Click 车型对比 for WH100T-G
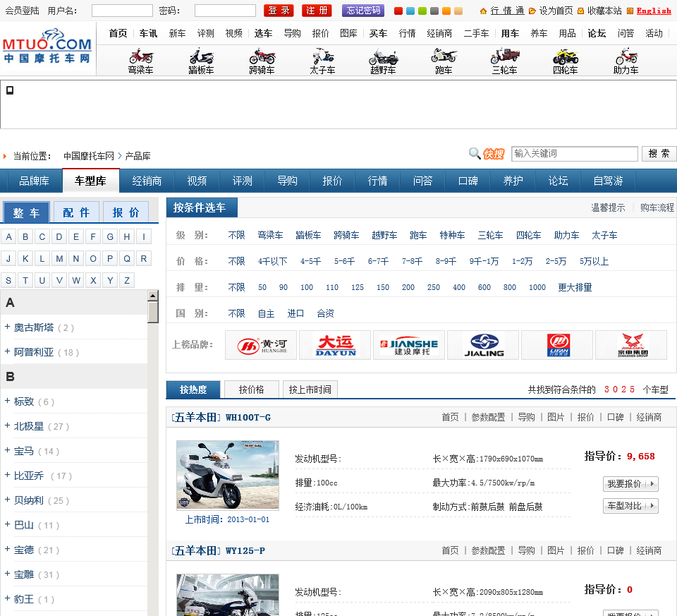The width and height of the screenshot is (677, 616). tap(630, 506)
